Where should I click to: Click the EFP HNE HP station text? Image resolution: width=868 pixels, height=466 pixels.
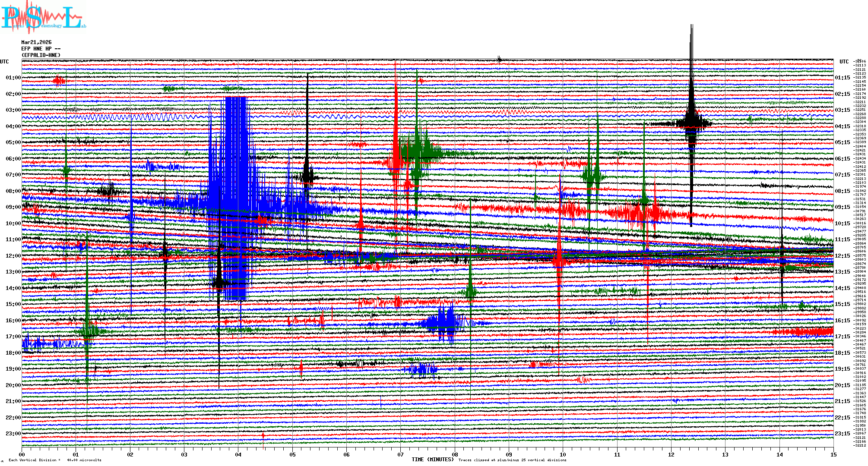point(37,49)
